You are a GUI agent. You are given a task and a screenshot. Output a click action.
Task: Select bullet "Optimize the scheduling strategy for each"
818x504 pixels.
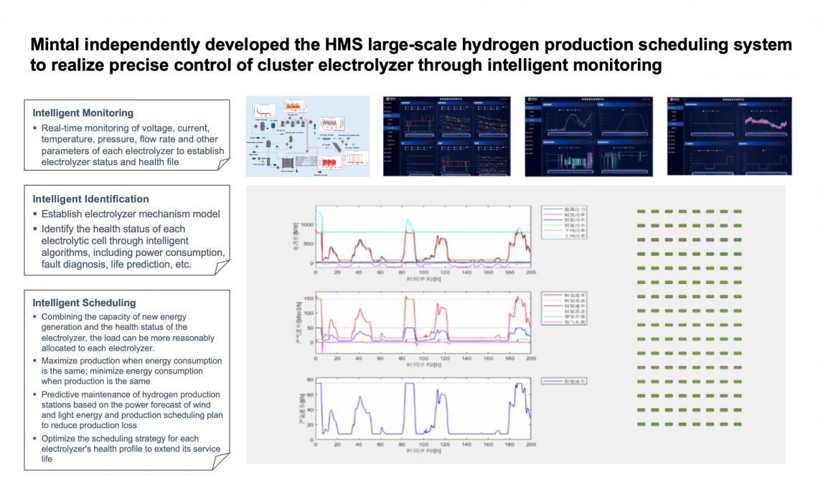pos(127,448)
